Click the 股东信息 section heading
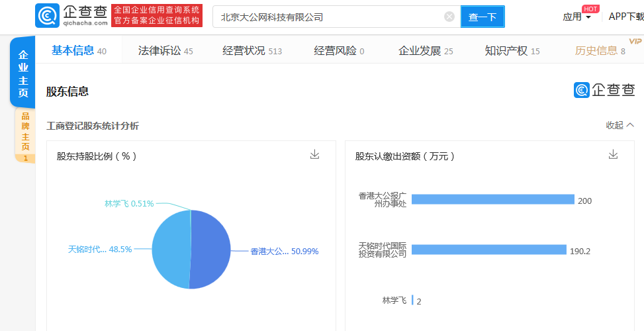Screen dimensions: 644x331 (x=68, y=91)
